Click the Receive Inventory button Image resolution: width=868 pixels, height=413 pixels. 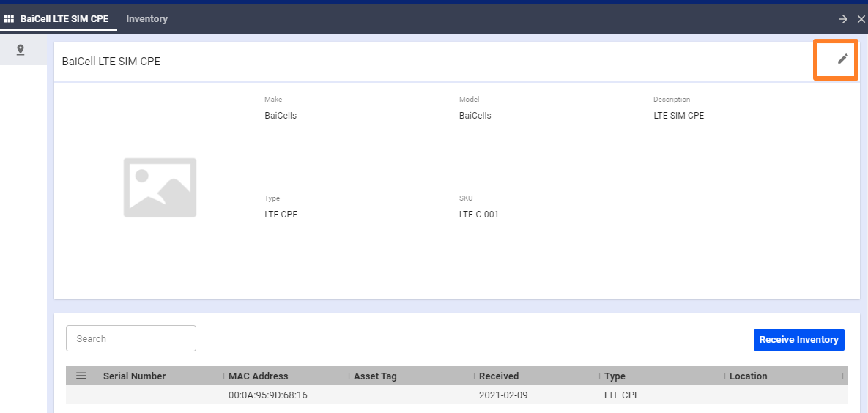tap(799, 339)
